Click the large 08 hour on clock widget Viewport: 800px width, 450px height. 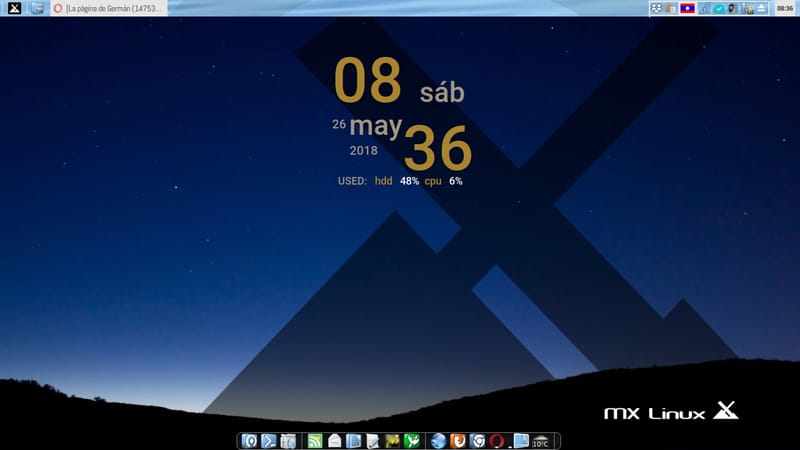pyautogui.click(x=368, y=80)
